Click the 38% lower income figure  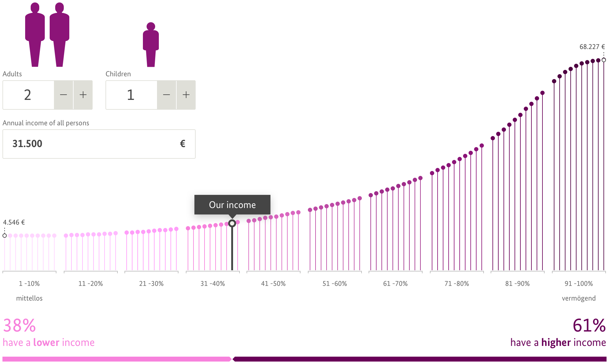point(20,325)
